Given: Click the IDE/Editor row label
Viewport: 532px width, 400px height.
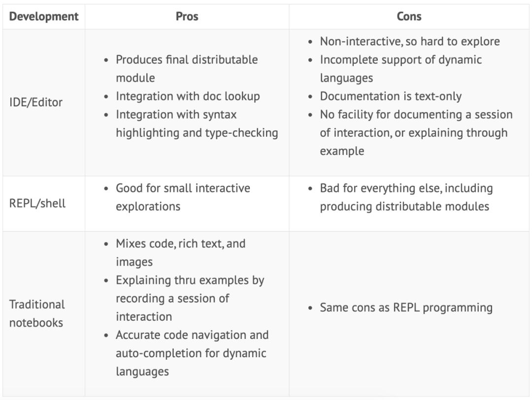Looking at the screenshot, I should pos(36,102).
